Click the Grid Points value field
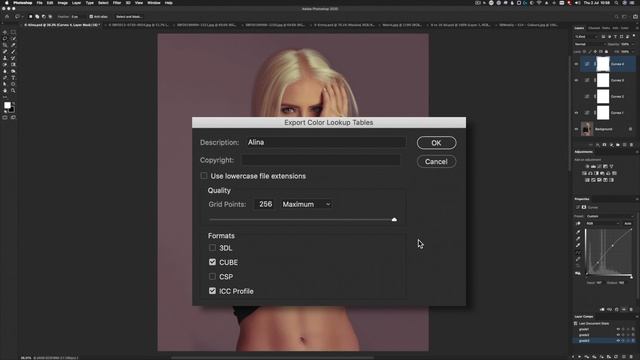Viewport: 640px width, 360px height. click(x=265, y=204)
